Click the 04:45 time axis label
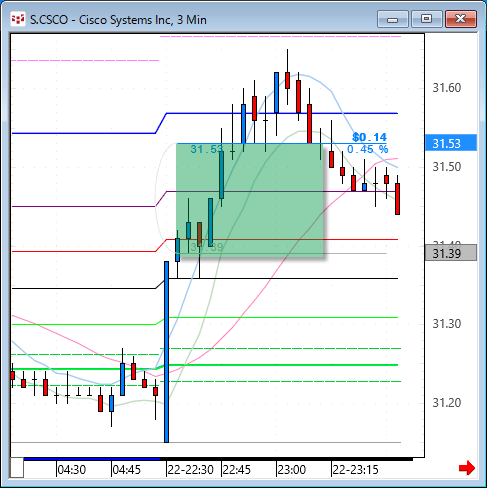This screenshot has width=487, height=488. [127, 470]
